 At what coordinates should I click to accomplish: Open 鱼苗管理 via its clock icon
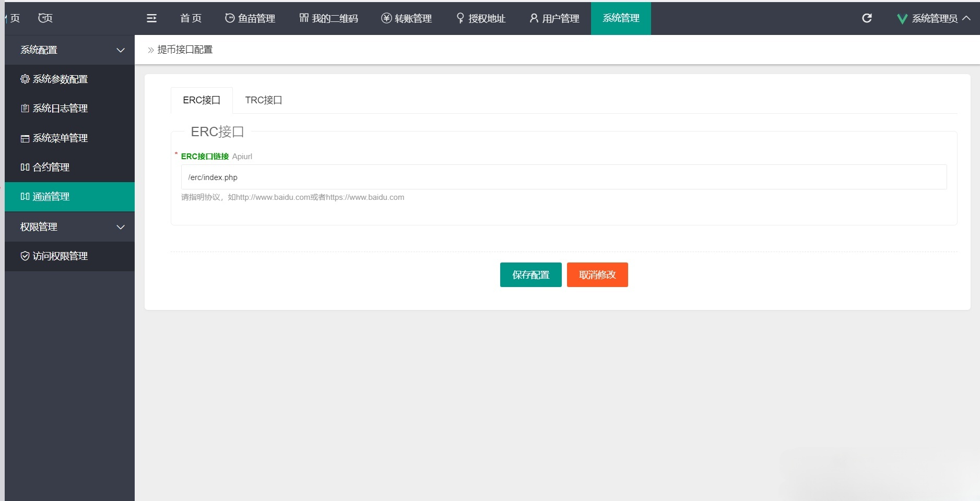229,18
